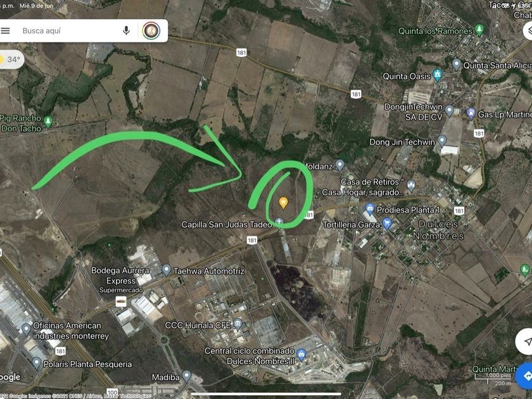The image size is (532, 399).
Task: Tap the Gas Lp Martinez fuel pin
Action: pos(471,113)
